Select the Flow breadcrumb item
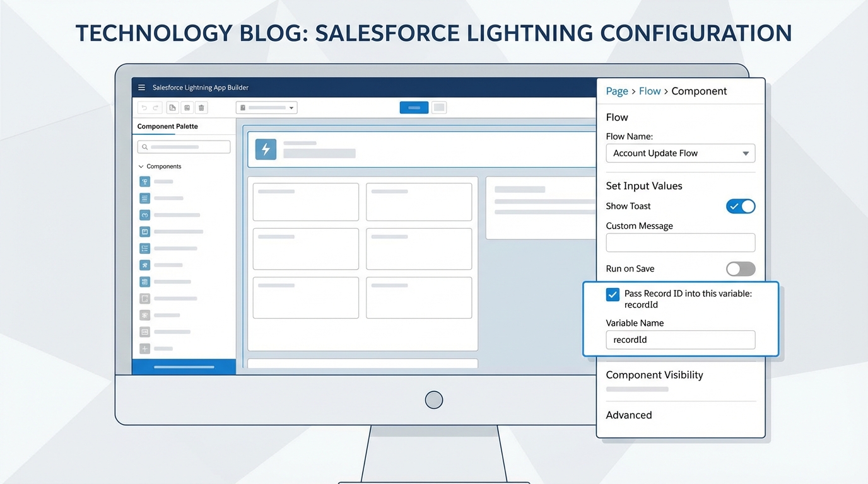 [x=650, y=91]
